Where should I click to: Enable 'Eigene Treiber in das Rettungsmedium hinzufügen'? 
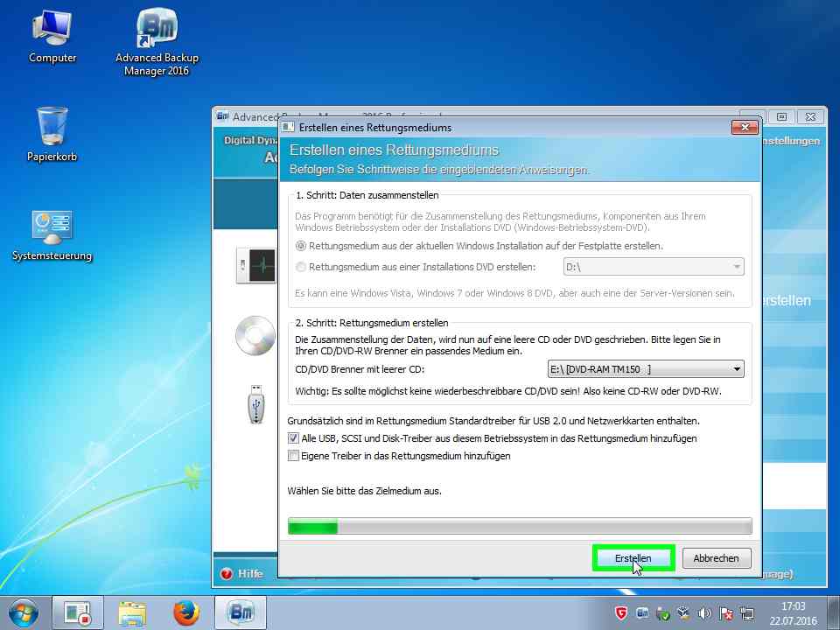(x=293, y=456)
